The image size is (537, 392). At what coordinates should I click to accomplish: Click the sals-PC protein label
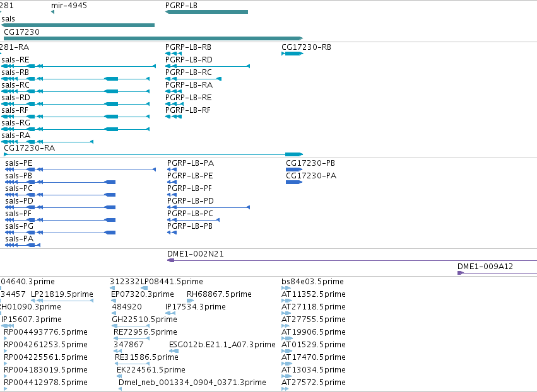coord(19,188)
